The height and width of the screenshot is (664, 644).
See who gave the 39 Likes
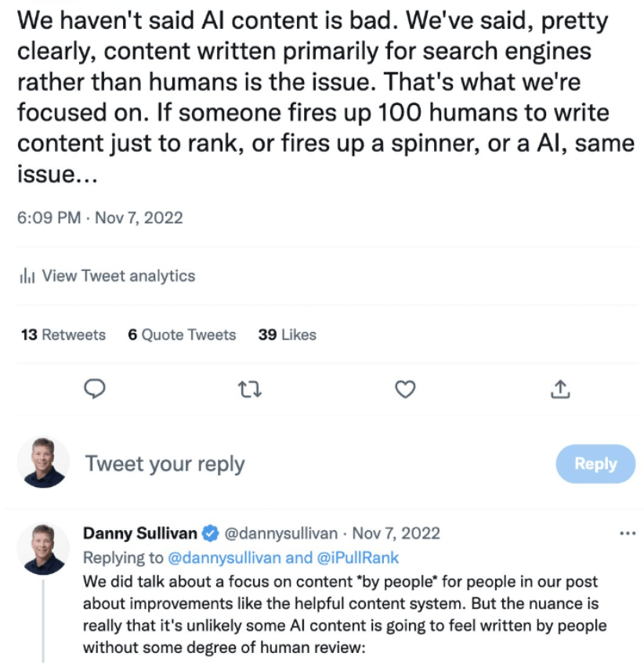tap(287, 334)
